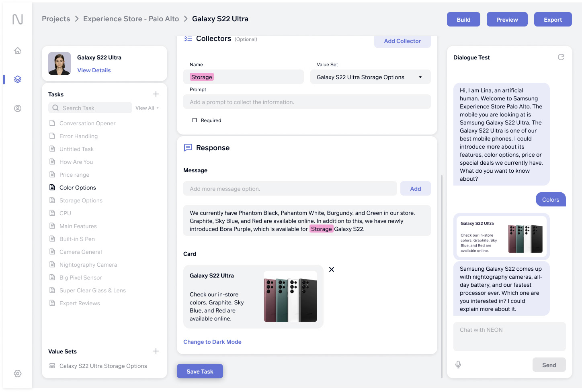This screenshot has height=392, width=582.
Task: Click the home icon in sidebar
Action: tap(18, 51)
